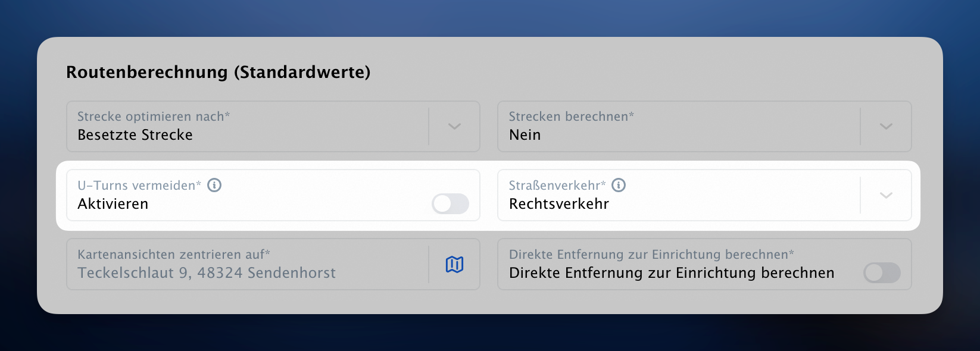
Task: Click the U-Turns vermeiden field label
Action: pos(139,186)
